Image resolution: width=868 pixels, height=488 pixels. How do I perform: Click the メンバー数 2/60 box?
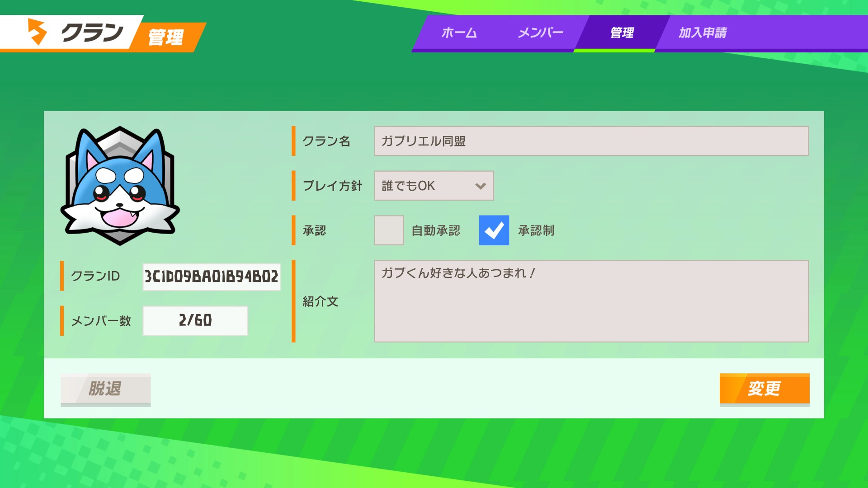click(195, 320)
